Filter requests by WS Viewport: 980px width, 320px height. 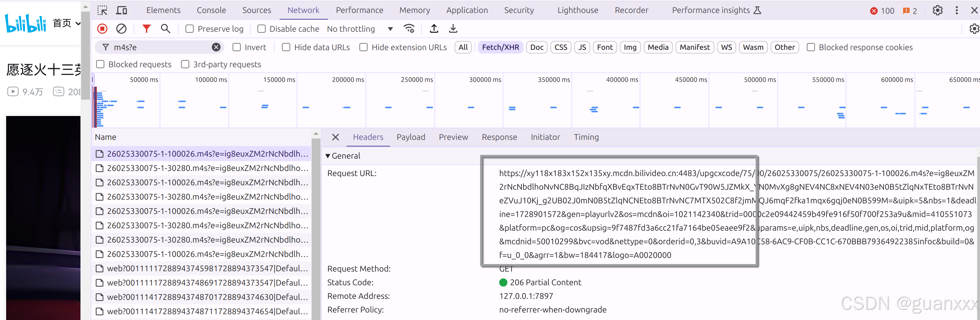[x=726, y=47]
